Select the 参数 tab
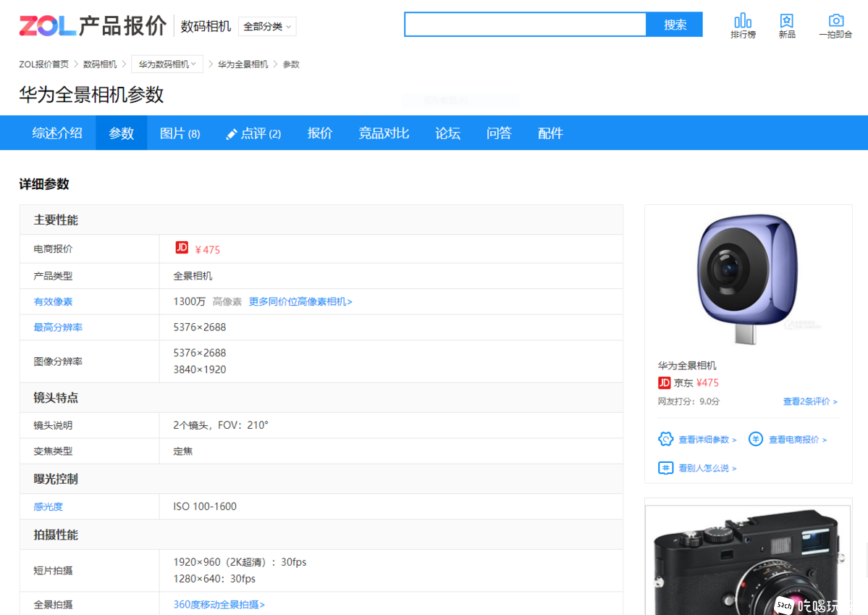 [121, 133]
